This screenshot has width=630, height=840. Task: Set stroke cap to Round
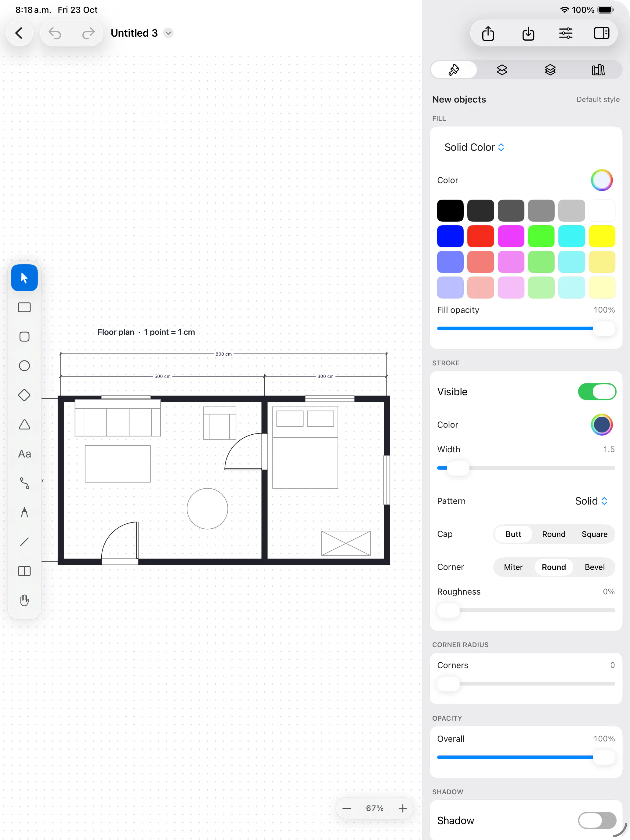pos(554,534)
